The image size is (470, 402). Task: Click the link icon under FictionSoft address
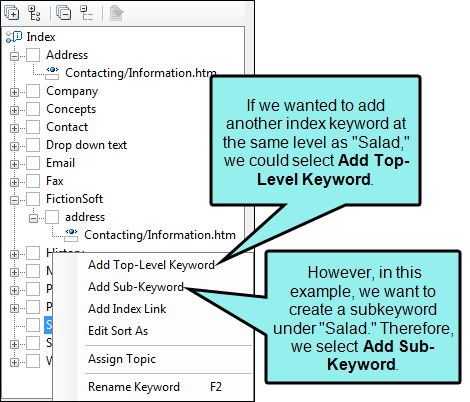(x=71, y=235)
